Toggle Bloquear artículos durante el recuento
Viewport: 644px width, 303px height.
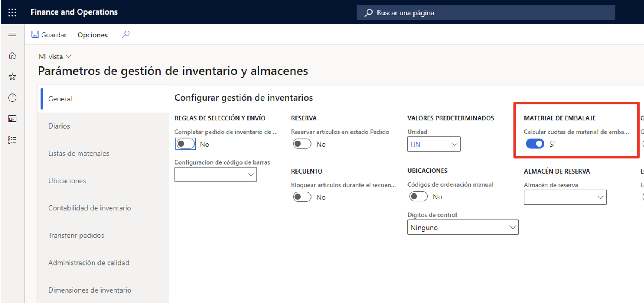pos(302,197)
